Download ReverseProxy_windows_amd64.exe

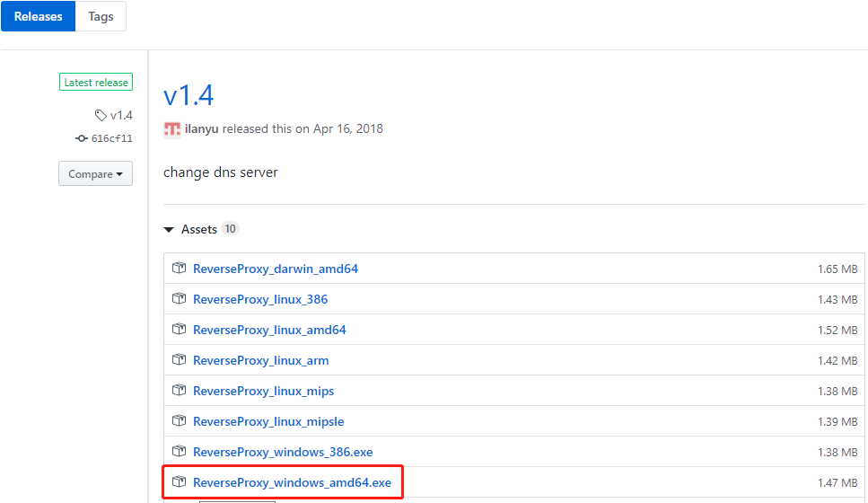pos(292,482)
